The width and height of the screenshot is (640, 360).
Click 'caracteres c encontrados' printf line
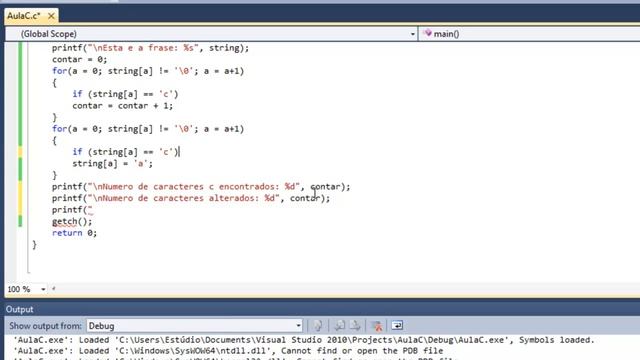pyautogui.click(x=201, y=187)
